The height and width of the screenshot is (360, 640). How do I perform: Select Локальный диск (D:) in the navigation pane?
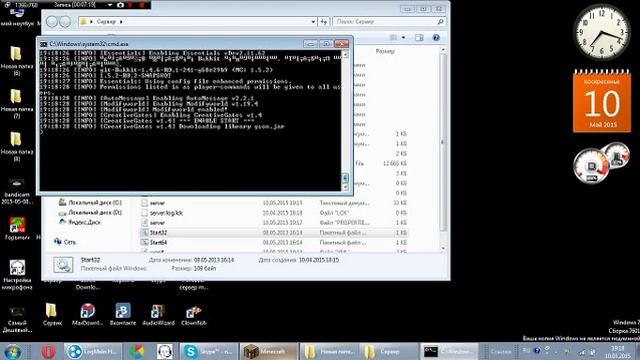pyautogui.click(x=90, y=212)
